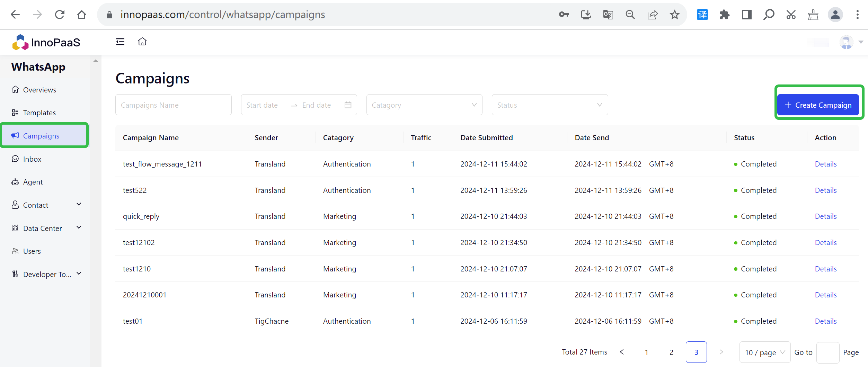Click the Create Campaign button

[x=818, y=105]
